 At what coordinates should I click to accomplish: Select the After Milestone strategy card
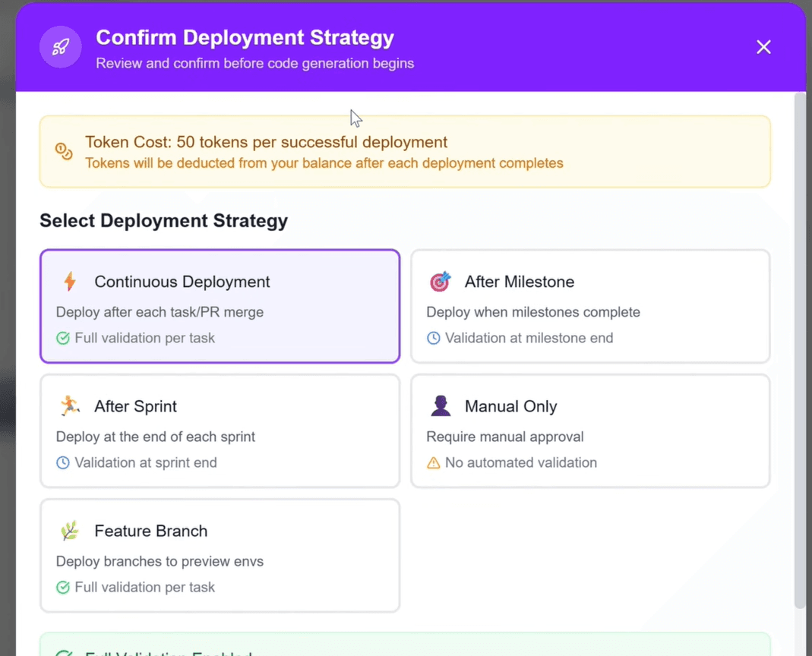(590, 306)
